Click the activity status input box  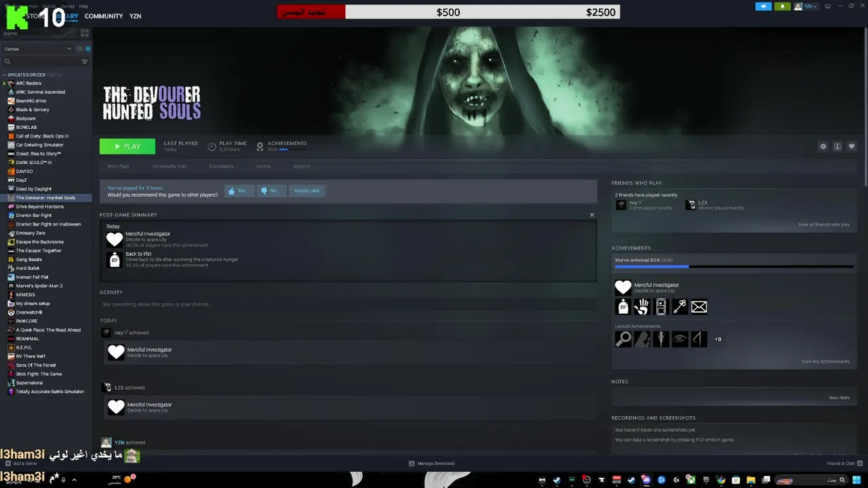click(347, 304)
